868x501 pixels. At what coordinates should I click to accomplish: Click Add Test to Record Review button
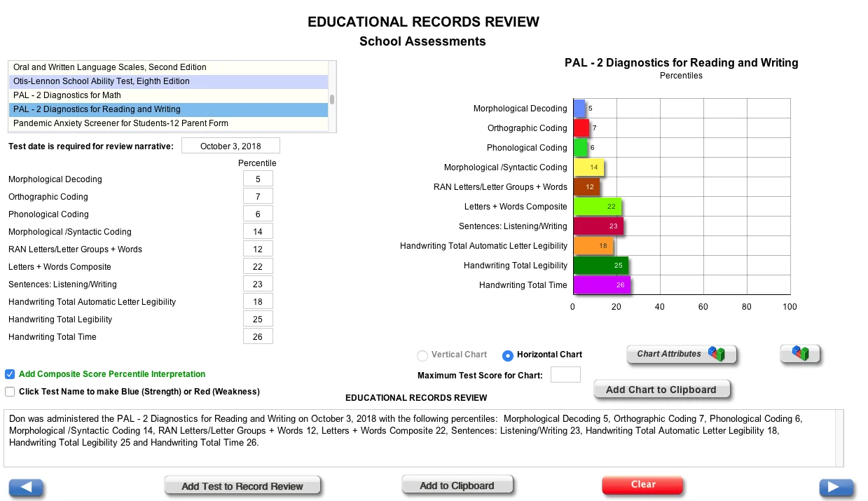pos(242,486)
